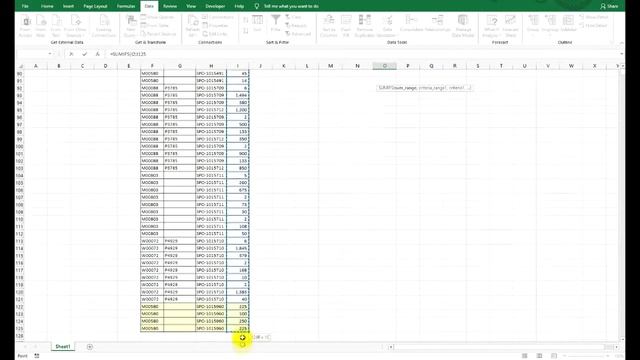Open the File tab
Viewport: 640px width, 360px height.
click(25, 6)
